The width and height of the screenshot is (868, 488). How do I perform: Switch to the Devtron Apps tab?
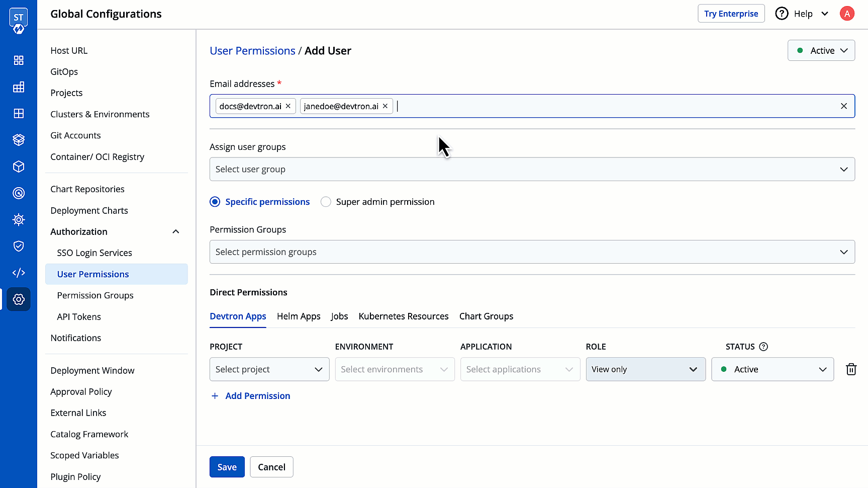(238, 316)
